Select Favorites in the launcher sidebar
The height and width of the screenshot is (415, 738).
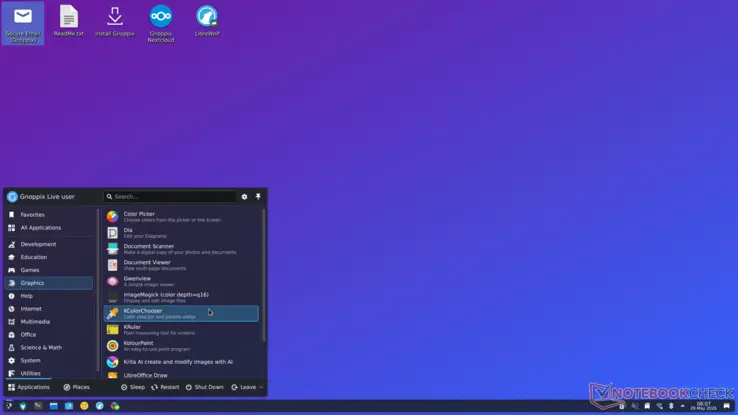pos(48,215)
